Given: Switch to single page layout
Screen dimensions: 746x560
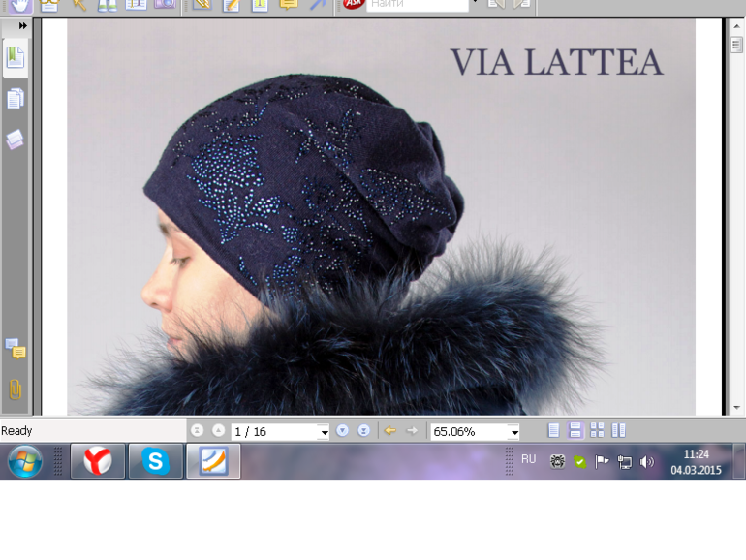Looking at the screenshot, I should coord(553,431).
